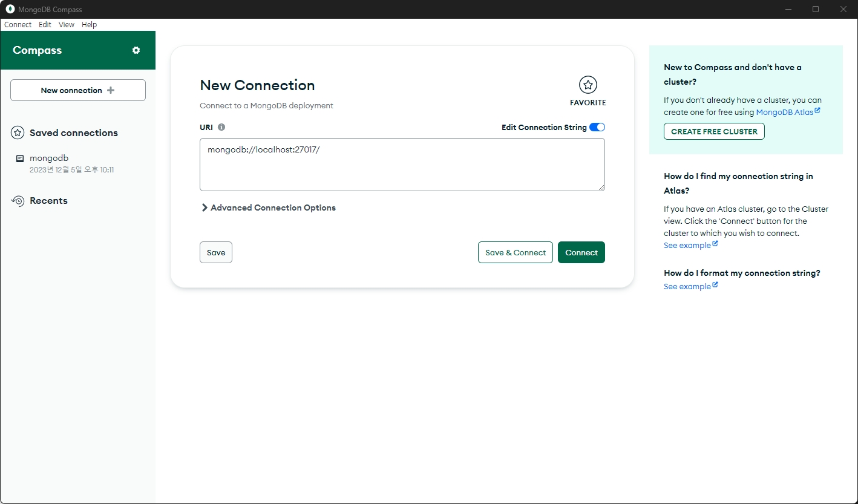Open the View menu
Viewport: 858px width, 504px height.
[67, 25]
